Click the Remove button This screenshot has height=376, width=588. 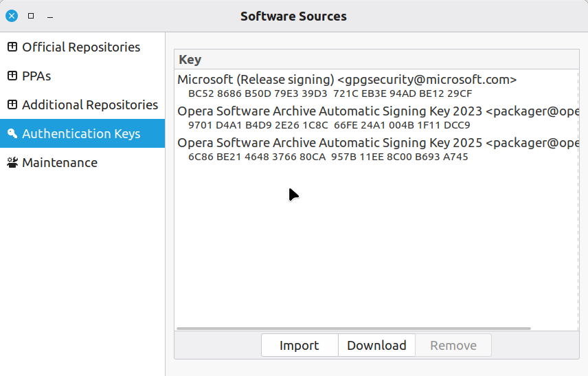tap(453, 345)
